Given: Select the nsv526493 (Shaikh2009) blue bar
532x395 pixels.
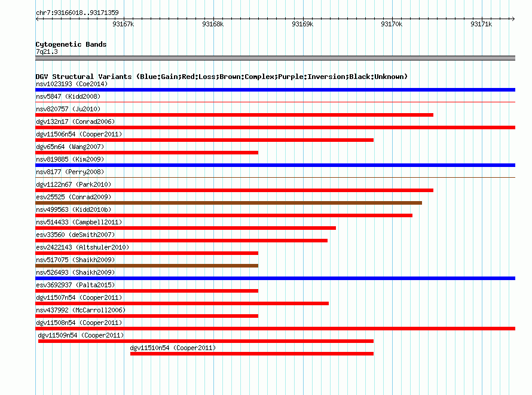Looking at the screenshot, I should click(275, 278).
